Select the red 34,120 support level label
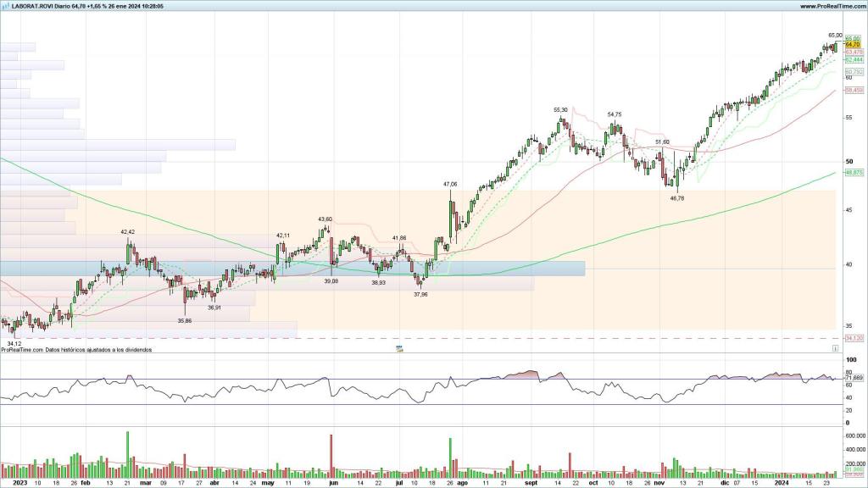 tap(854, 338)
